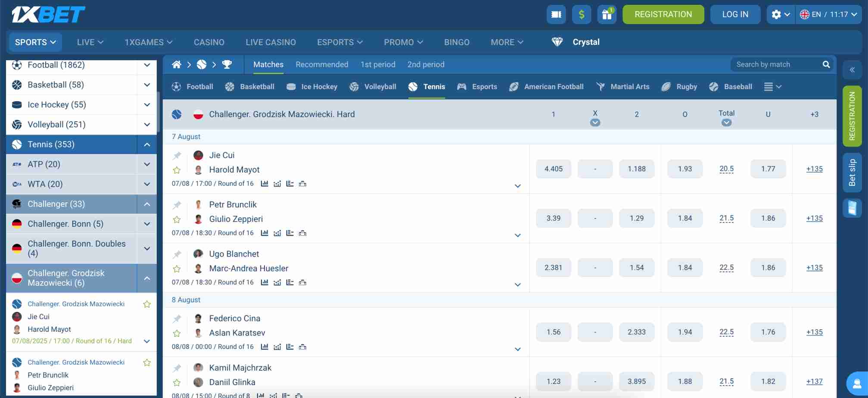Open the EN language and time dropdown
Screen dimensions: 868x398
click(828, 14)
